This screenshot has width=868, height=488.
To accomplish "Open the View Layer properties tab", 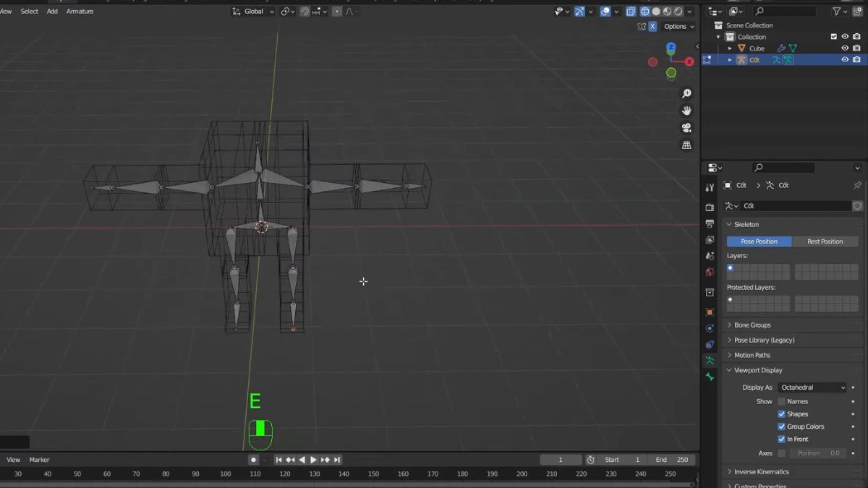I will 710,239.
